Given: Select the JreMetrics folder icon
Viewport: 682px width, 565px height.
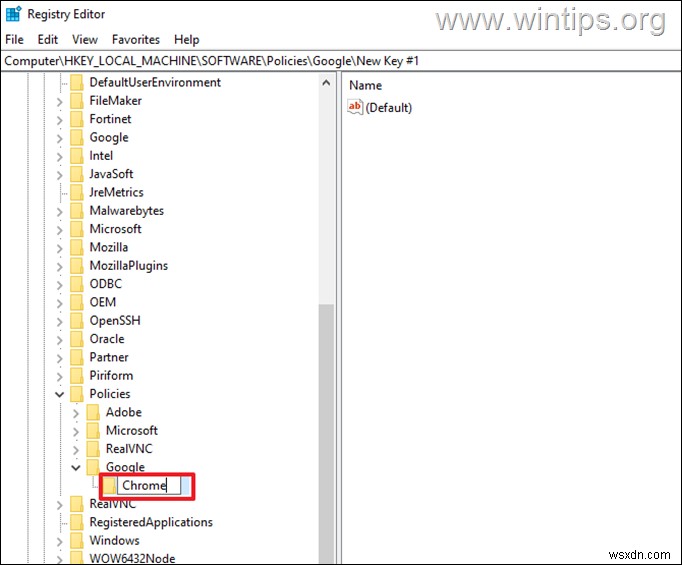Looking at the screenshot, I should 77,192.
